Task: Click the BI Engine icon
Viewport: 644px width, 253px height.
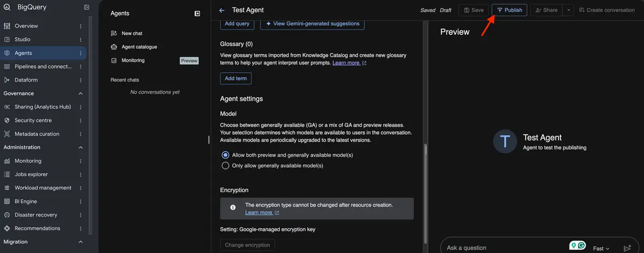Action: (7, 202)
